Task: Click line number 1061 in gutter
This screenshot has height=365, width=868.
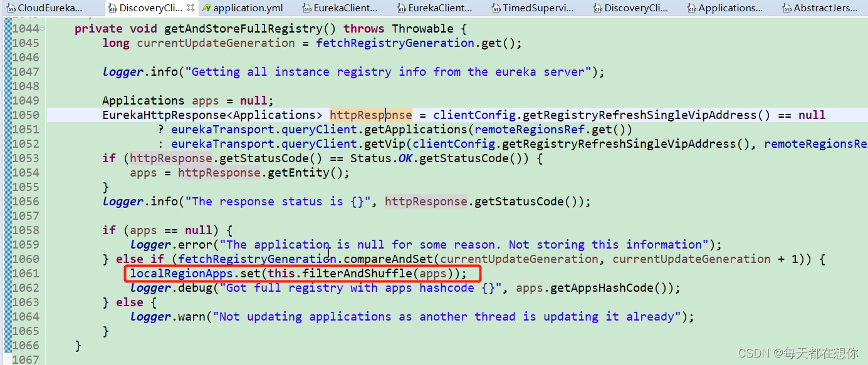Action: click(26, 274)
